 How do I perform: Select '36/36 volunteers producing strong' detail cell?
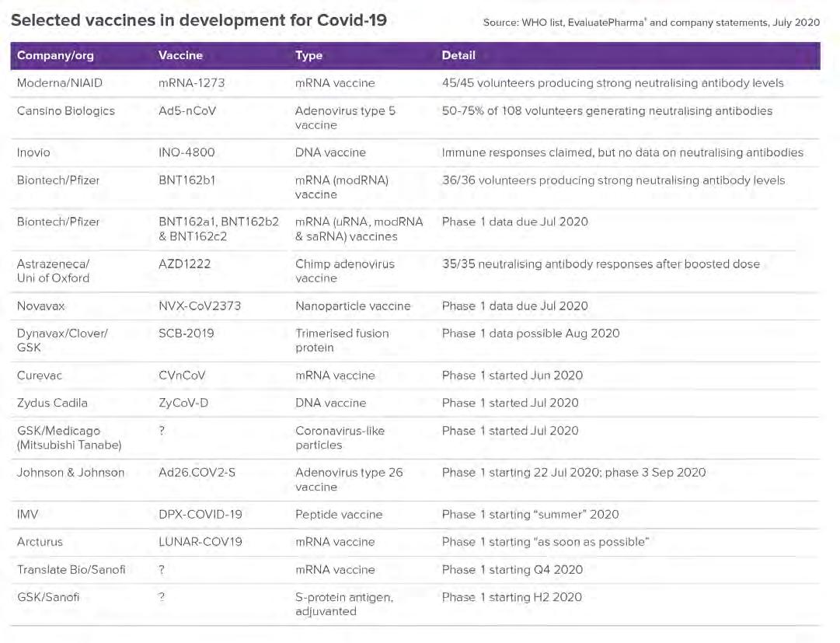tap(613, 180)
